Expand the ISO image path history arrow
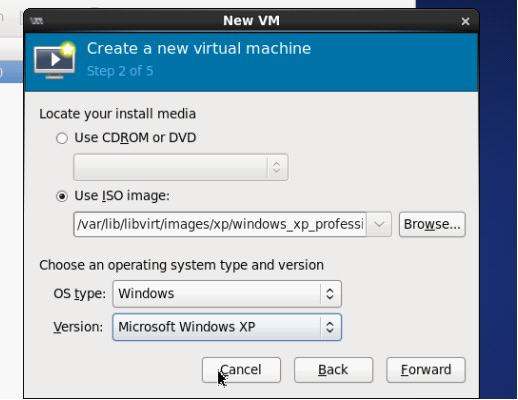 (x=379, y=224)
